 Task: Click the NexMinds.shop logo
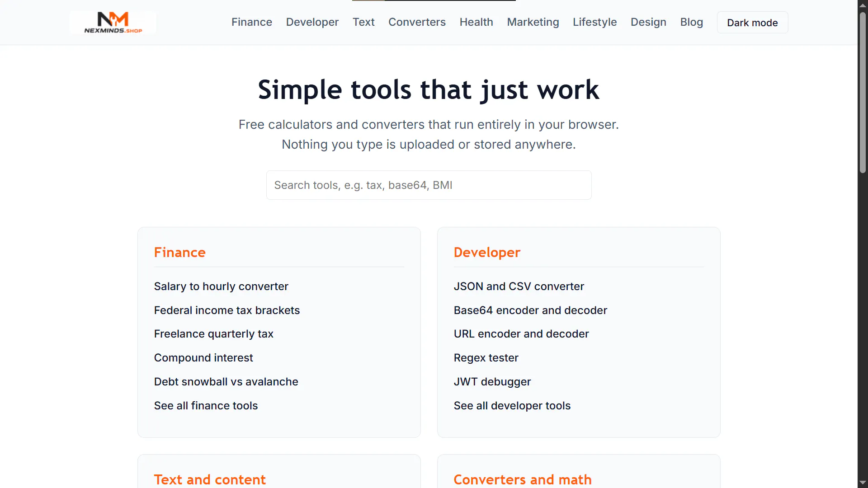coord(113,23)
